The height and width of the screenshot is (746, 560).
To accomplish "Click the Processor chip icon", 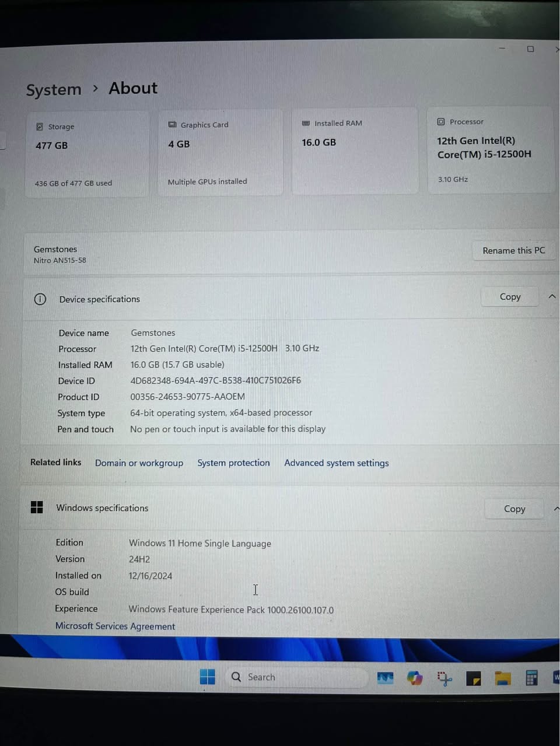I will click(x=441, y=122).
